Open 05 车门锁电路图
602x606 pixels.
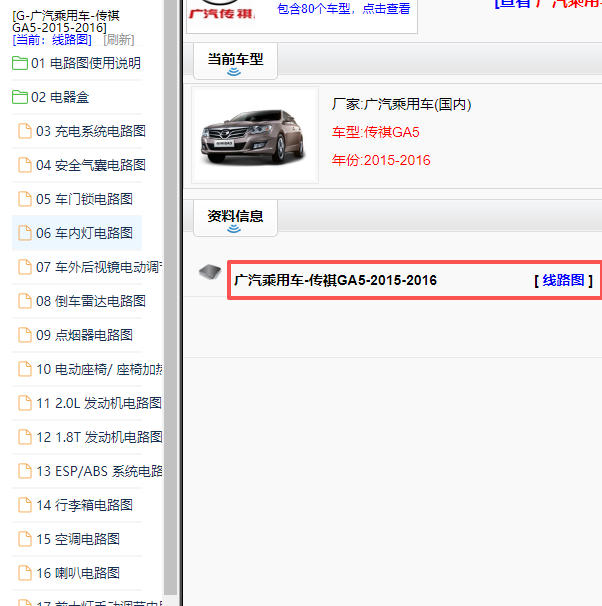[x=84, y=199]
